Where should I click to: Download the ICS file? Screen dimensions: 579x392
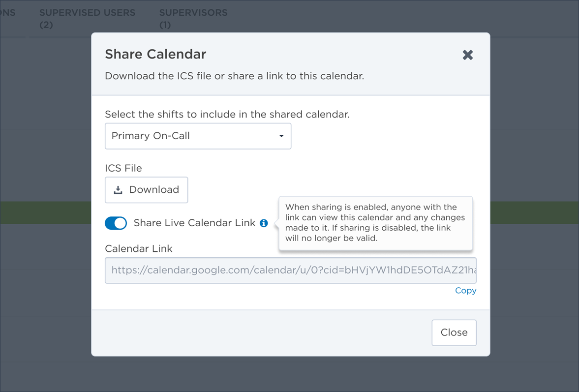[147, 190]
